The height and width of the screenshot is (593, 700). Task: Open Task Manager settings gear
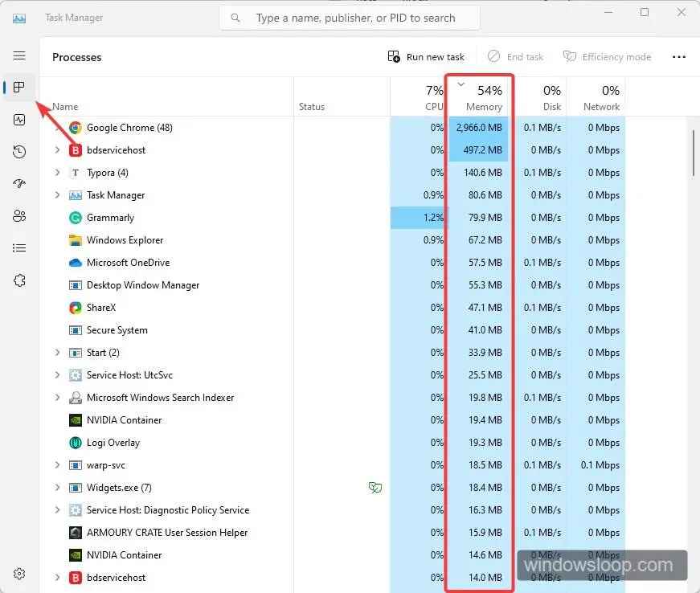19,574
